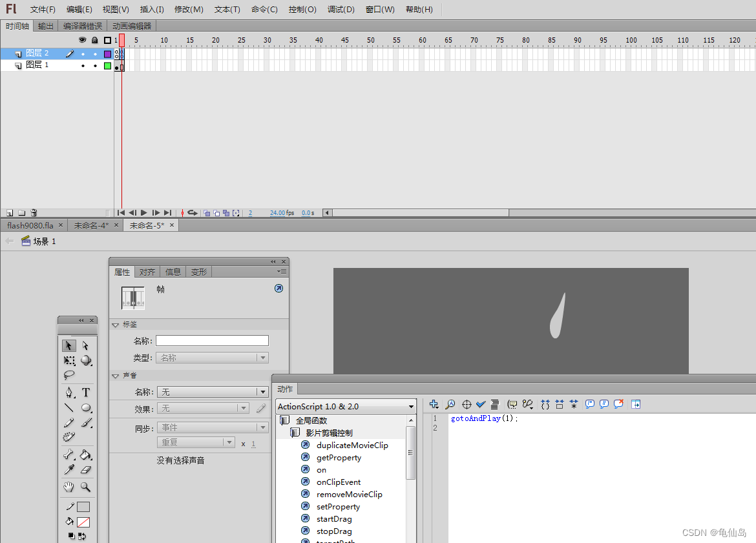Click the delete layer trash icon
The image size is (756, 543).
34,212
